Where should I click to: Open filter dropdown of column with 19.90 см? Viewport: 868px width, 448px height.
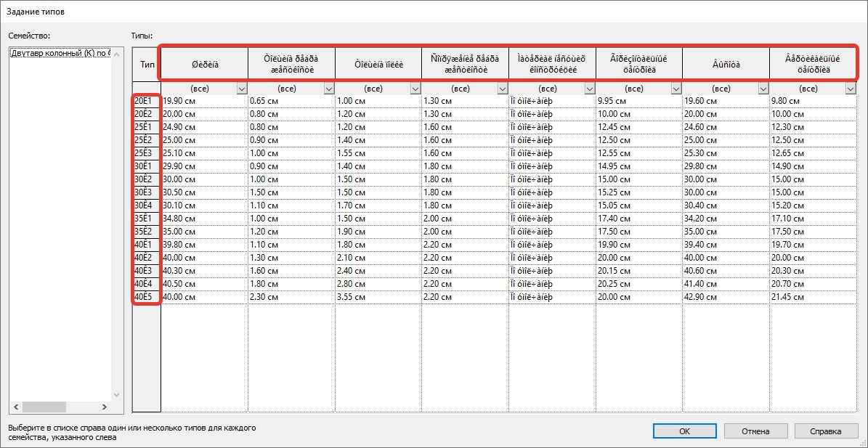pyautogui.click(x=242, y=89)
